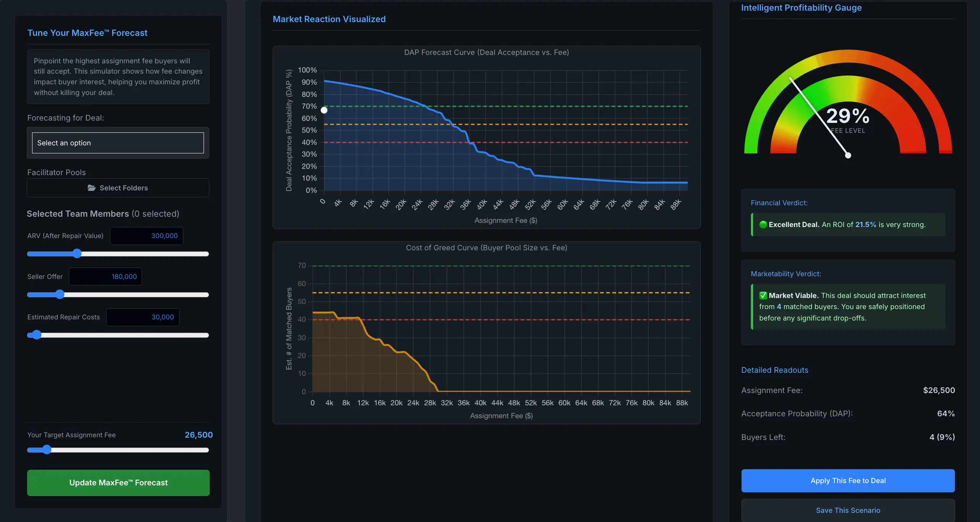The height and width of the screenshot is (522, 980).
Task: Click the DAP Forecast Curve chart title
Action: [x=487, y=53]
